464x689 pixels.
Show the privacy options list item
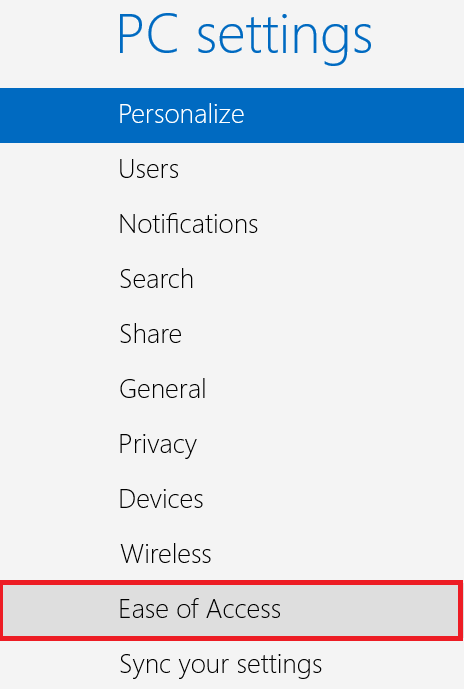coord(232,444)
